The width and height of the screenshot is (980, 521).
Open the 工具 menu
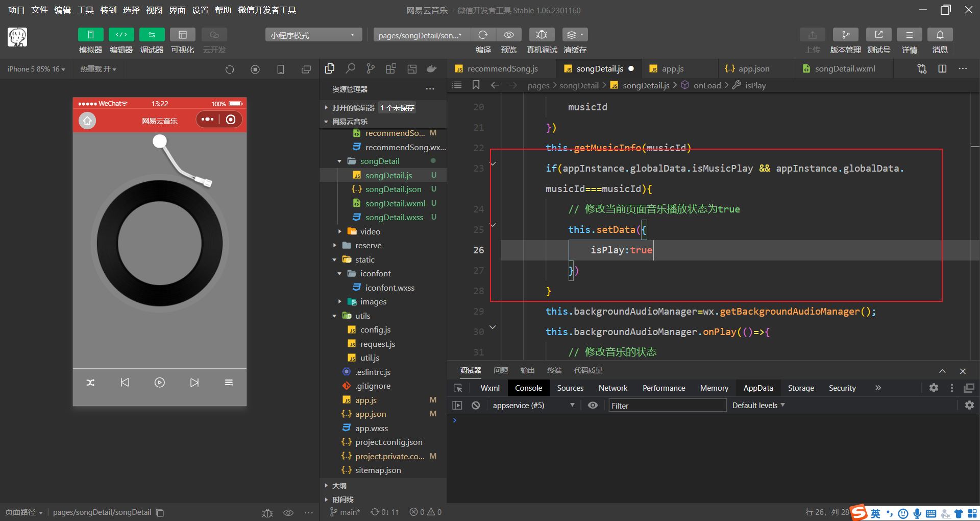[x=85, y=10]
